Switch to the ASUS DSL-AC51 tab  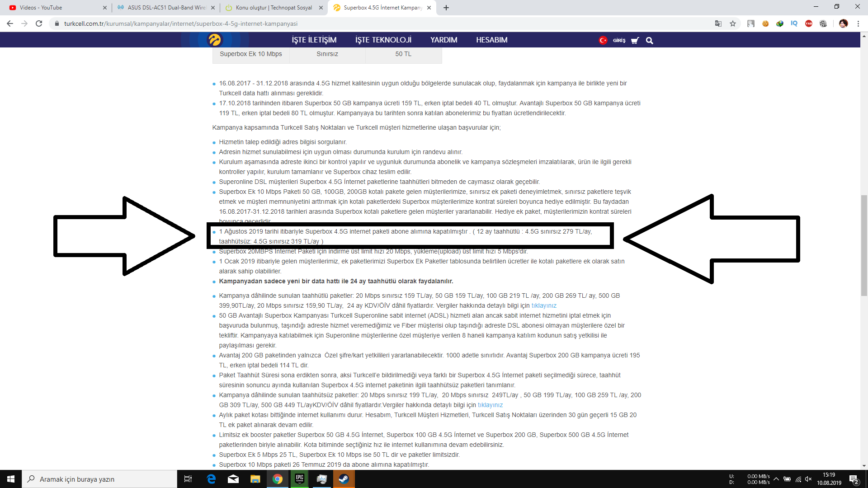click(x=165, y=8)
